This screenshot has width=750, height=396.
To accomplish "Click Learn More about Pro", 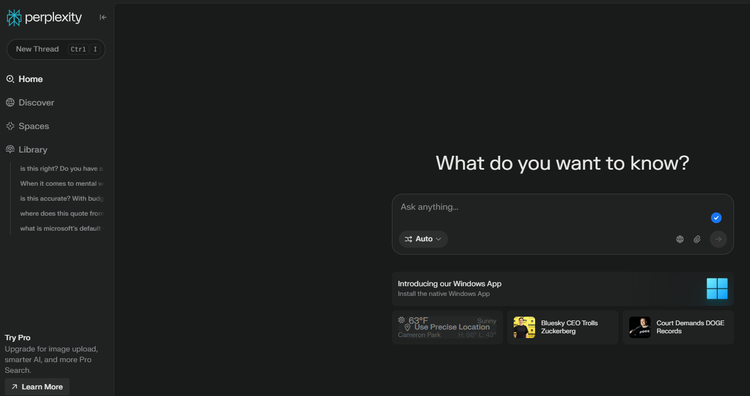I will [x=37, y=387].
